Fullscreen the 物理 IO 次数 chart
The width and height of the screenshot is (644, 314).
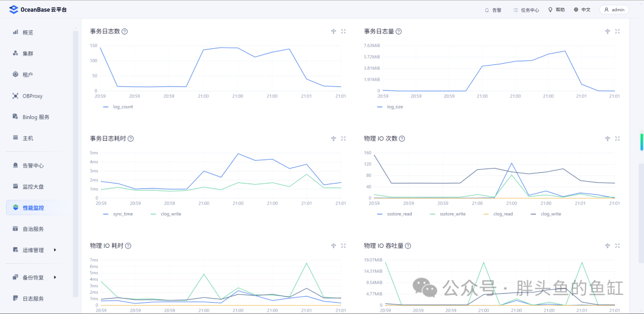[617, 139]
